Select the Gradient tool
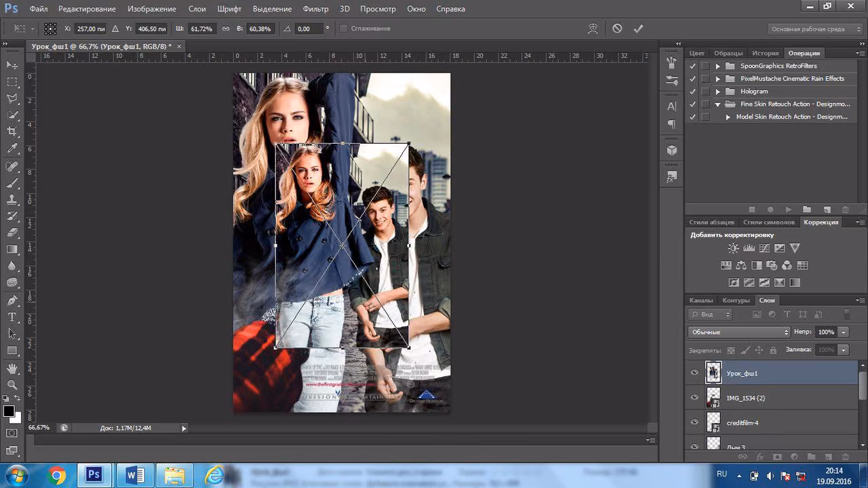The image size is (868, 488). pyautogui.click(x=12, y=249)
